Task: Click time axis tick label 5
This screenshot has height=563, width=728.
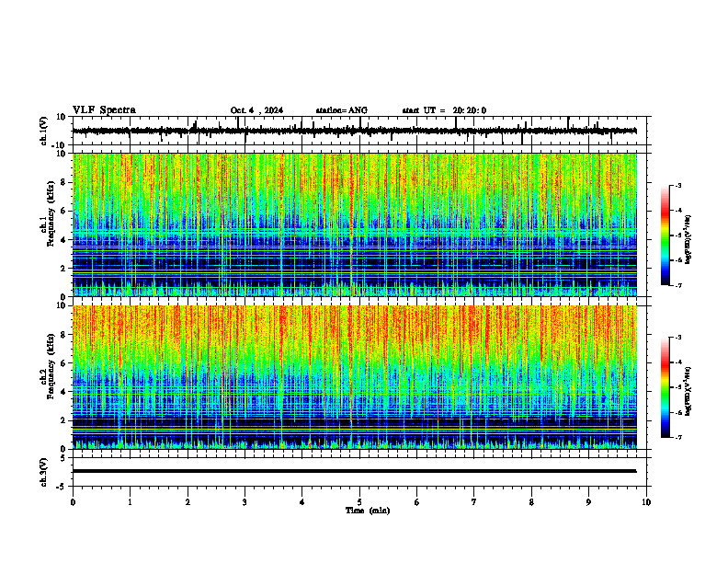Action: click(x=359, y=502)
